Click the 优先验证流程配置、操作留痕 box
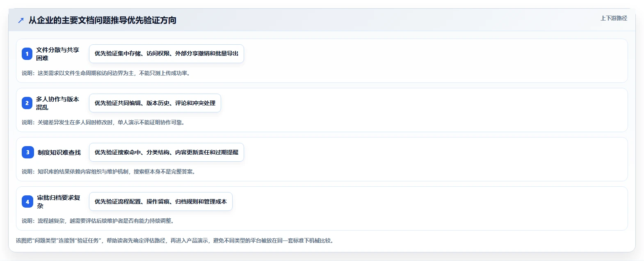The width and height of the screenshot is (644, 261). 161,201
